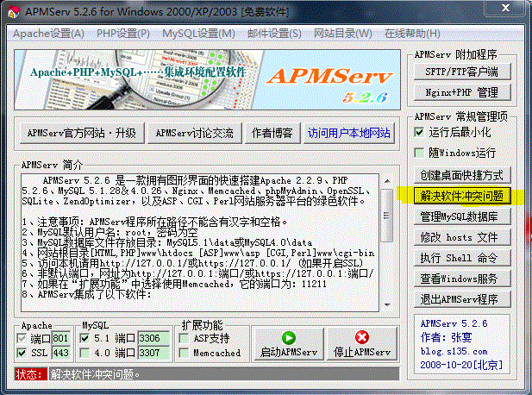This screenshot has height=395, width=532.
Task: Click the blog.s135.com link text
Action: [454, 351]
